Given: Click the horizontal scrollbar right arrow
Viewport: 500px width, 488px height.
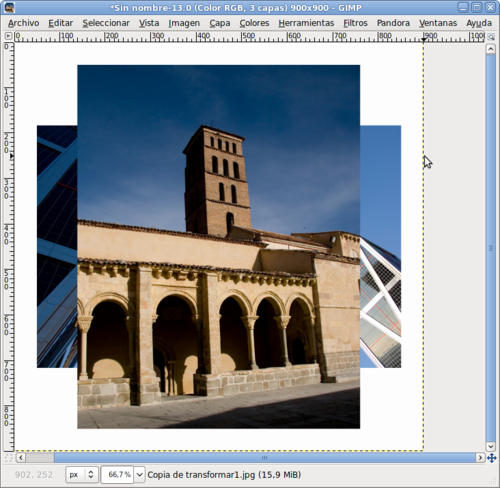Looking at the screenshot, I should point(480,458).
